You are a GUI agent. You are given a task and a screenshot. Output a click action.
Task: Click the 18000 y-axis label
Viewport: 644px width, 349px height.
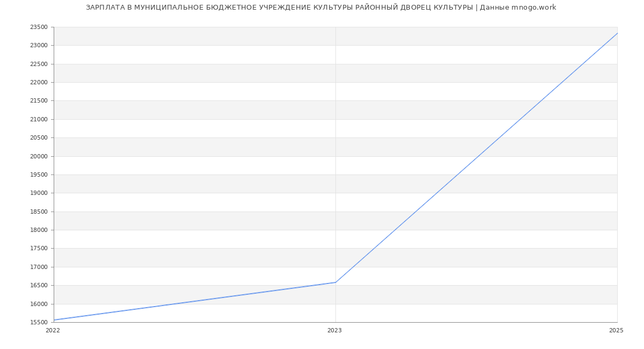tap(39, 230)
